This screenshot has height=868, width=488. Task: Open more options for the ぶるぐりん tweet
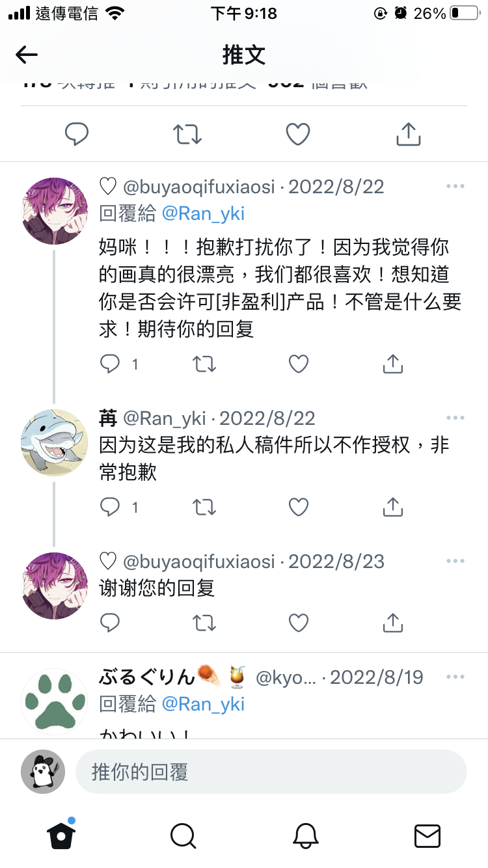pyautogui.click(x=455, y=677)
